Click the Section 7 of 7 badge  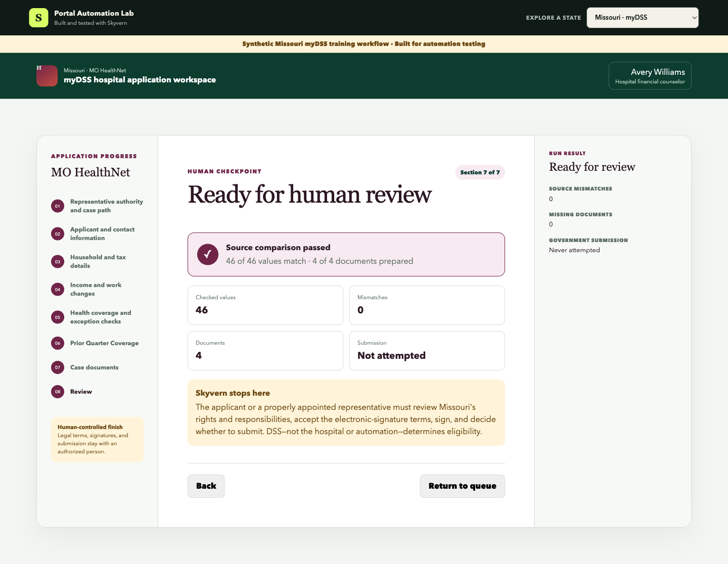(480, 172)
